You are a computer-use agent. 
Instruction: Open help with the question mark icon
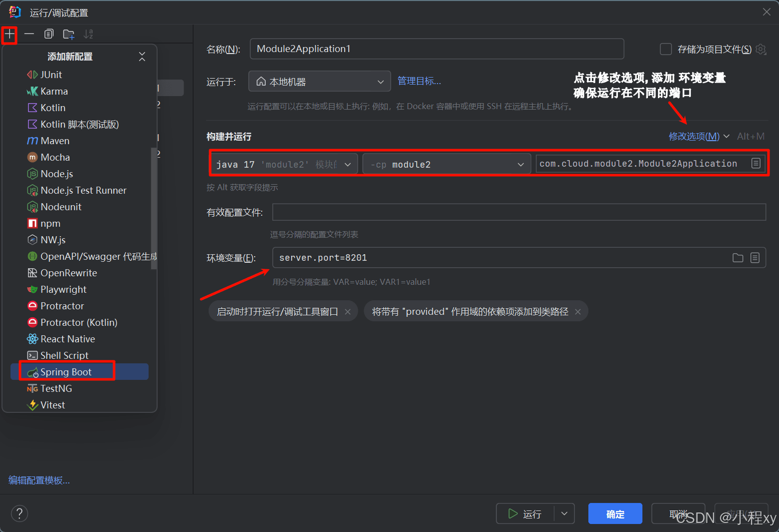19,513
